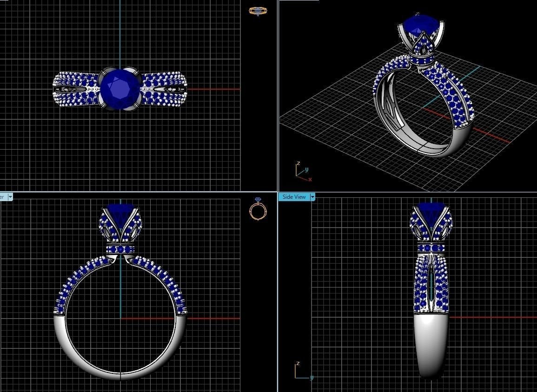Select the pavé stone collar below front-view setting
537x392 pixels.
tap(120, 248)
